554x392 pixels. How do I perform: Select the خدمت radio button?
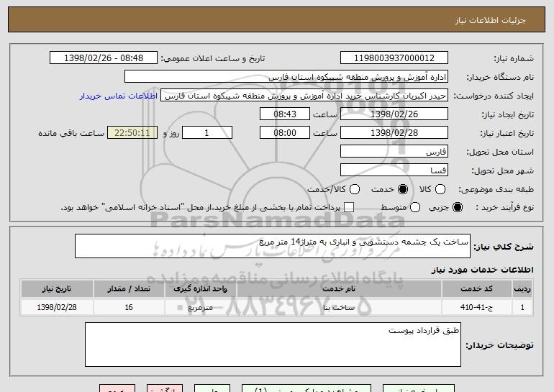click(403, 189)
